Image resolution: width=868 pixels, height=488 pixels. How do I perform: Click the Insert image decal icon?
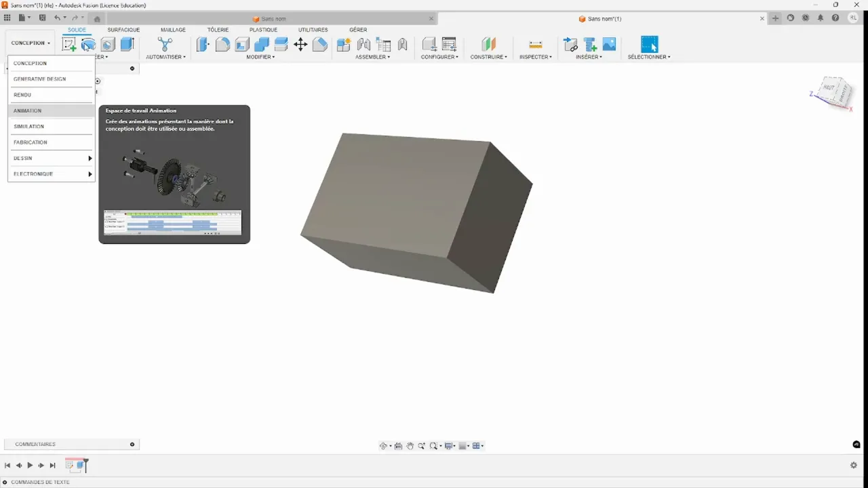pyautogui.click(x=609, y=45)
